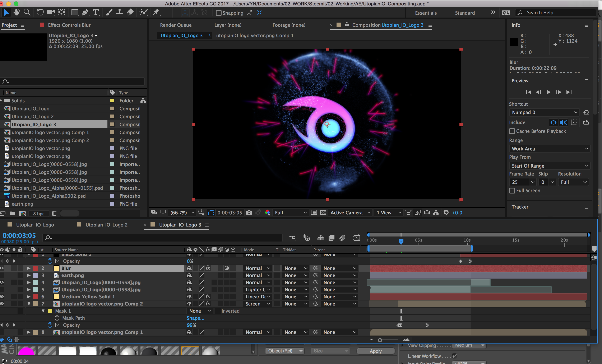Open the Utopian_IO_Logo timeline tab
This screenshot has height=364, width=602.
[35, 225]
